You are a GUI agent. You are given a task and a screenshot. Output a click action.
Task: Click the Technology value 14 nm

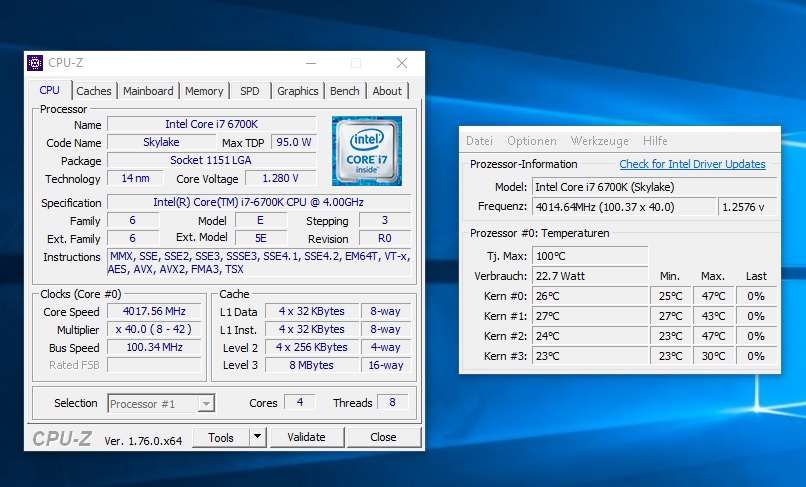[x=135, y=178]
